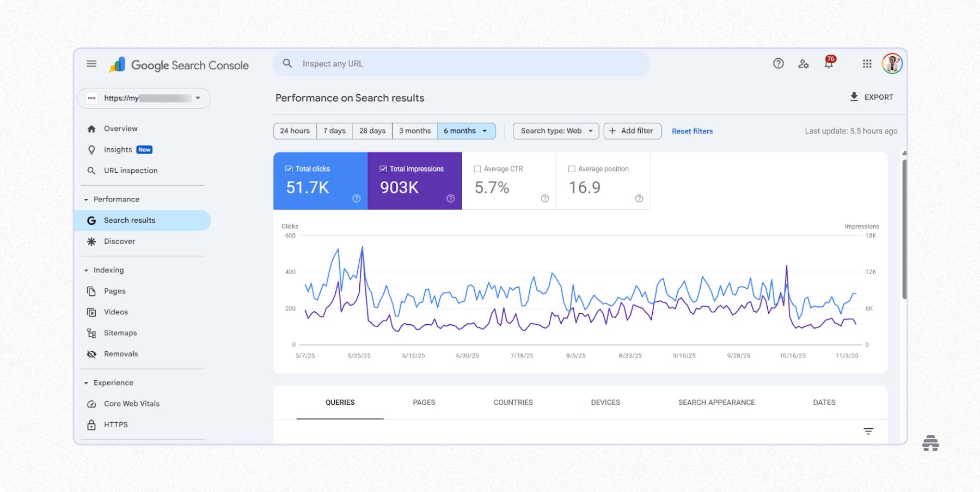Click the page vertical scrollbar
This screenshot has width=980, height=492.
click(904, 229)
